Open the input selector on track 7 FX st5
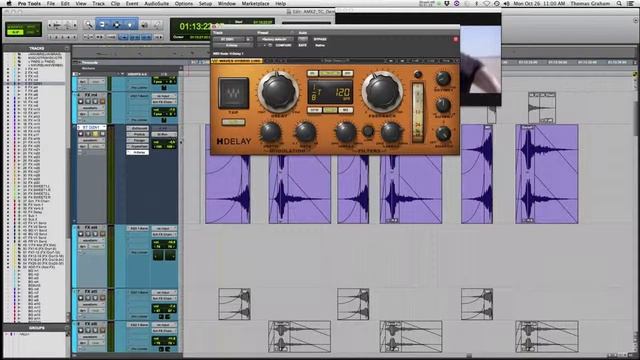The width and height of the screenshot is (640, 360). [164, 293]
